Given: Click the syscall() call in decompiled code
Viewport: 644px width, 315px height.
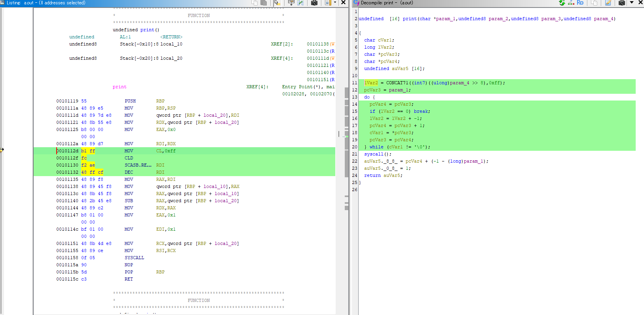Looking at the screenshot, I should [x=374, y=154].
